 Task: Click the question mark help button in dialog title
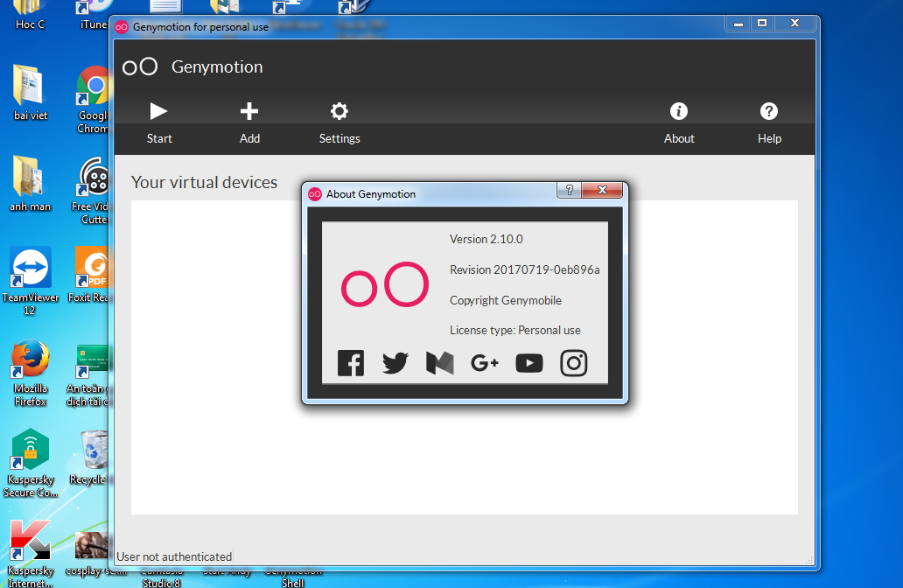coord(569,190)
